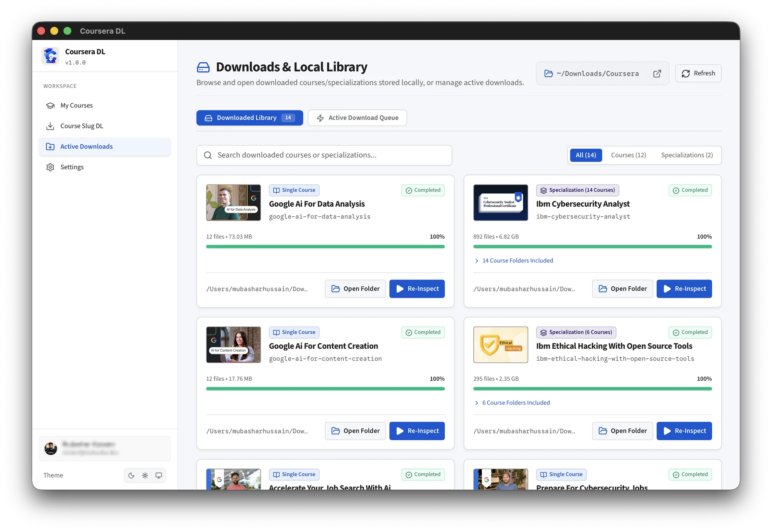Focus the search downloaded courses field
The width and height of the screenshot is (772, 532).
[x=324, y=155]
